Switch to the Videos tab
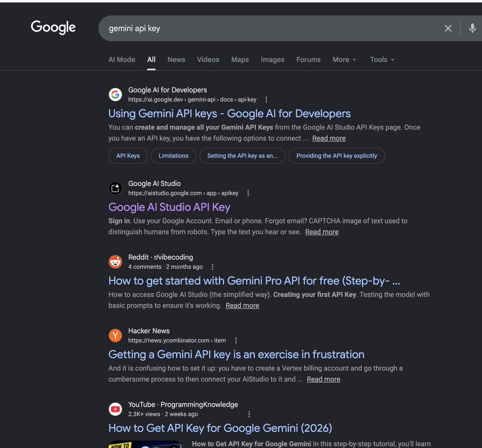This screenshot has width=482, height=448. point(208,59)
